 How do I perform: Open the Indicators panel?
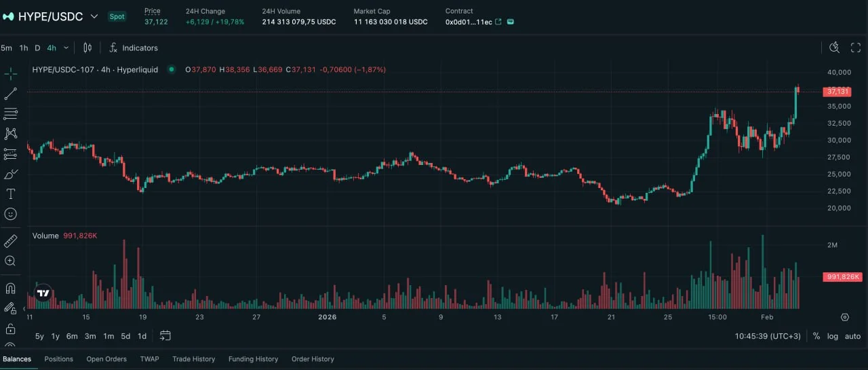point(134,48)
